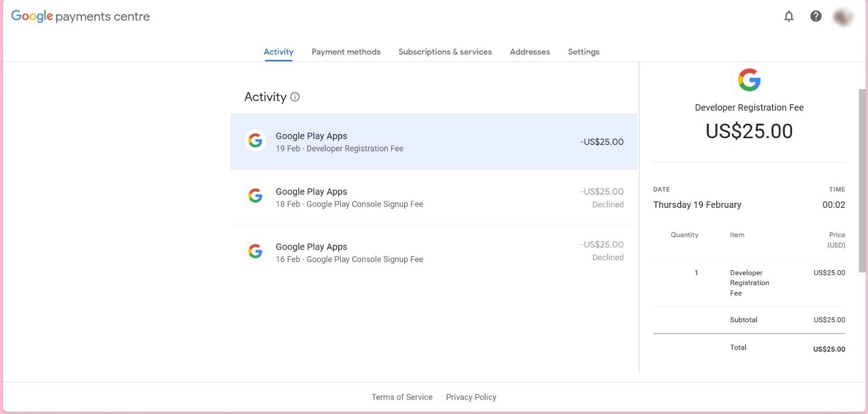Open the declined 18 Feb Signup Fee transaction

click(x=434, y=198)
